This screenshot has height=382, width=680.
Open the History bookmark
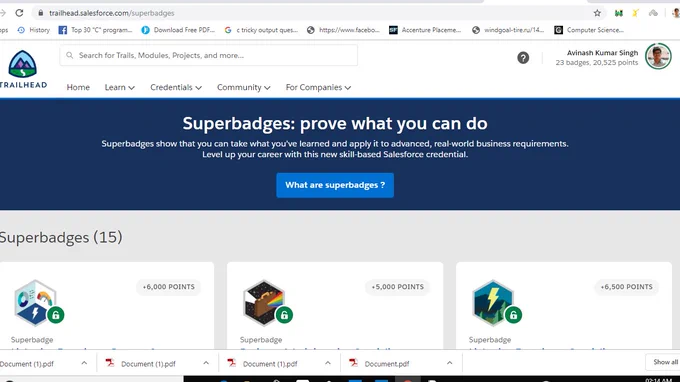pos(34,30)
